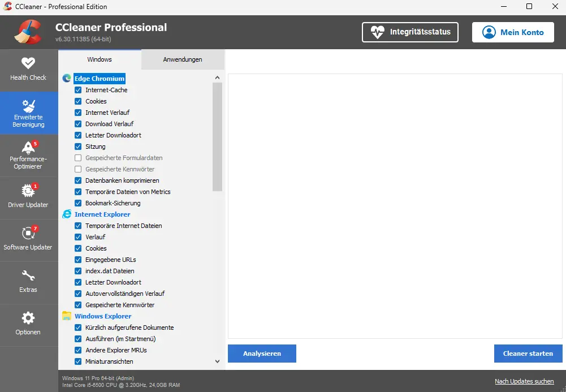
Task: Switch to the Anwendungen tab
Action: click(183, 59)
